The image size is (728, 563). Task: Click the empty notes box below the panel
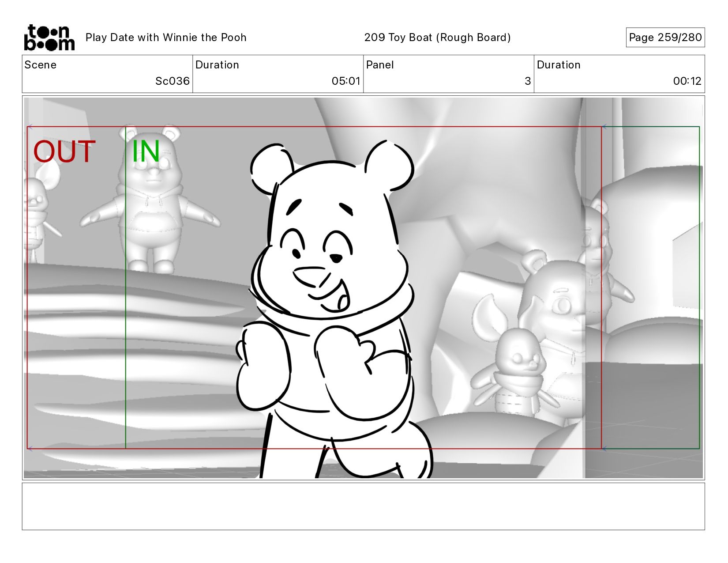[x=363, y=506]
